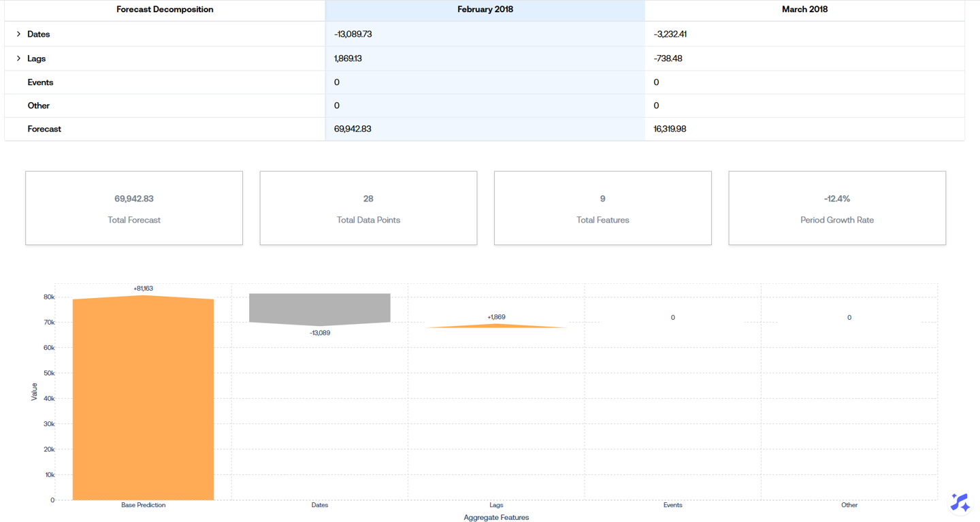Select the February 2018 column header

point(485,10)
